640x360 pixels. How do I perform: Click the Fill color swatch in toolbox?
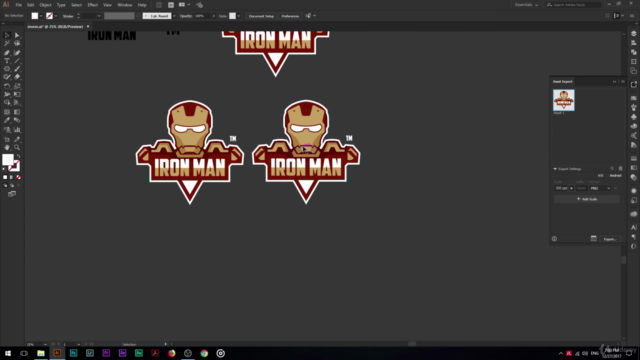coord(8,160)
